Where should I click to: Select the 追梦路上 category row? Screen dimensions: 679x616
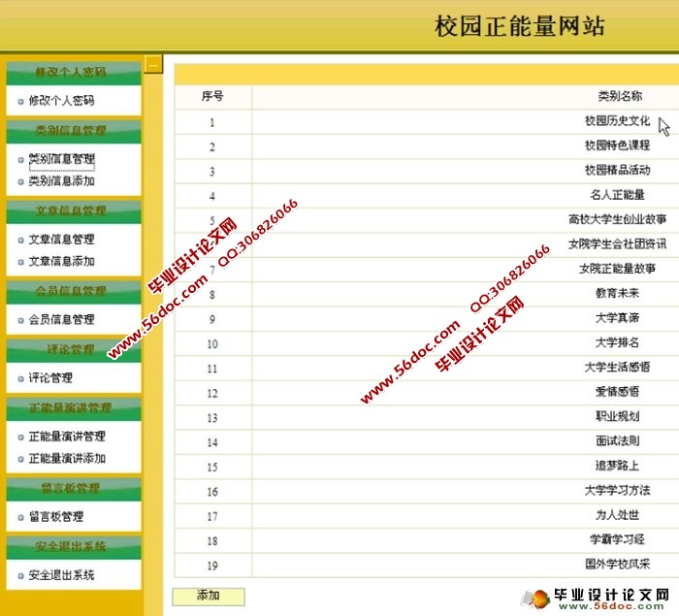427,467
